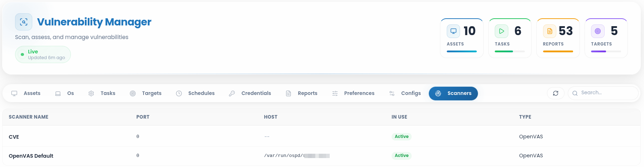This screenshot has width=644, height=167.
Task: Click the Vulnerability Manager scan logo icon
Action: [24, 22]
